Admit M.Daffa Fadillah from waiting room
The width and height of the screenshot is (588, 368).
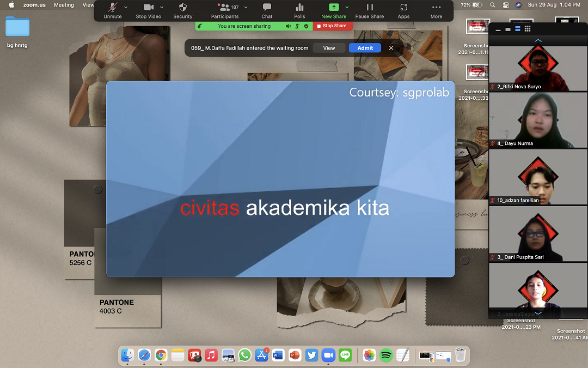click(x=365, y=48)
